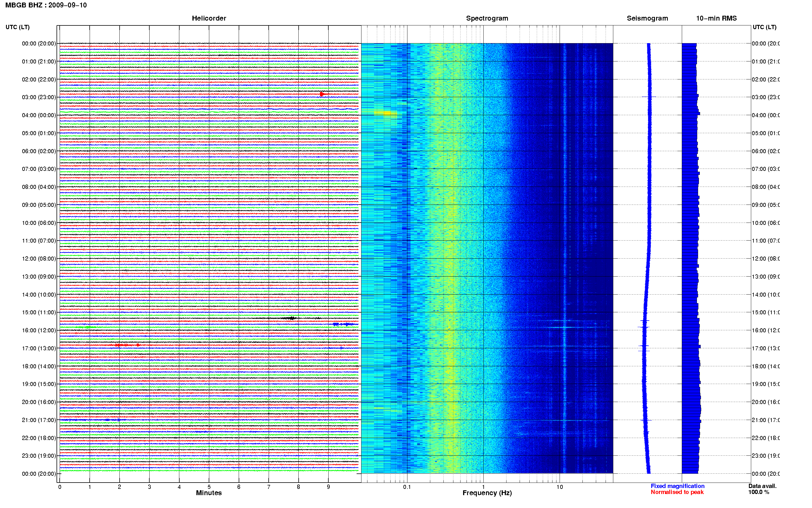Click the left 'UTC (LT)' axis label

tap(17, 27)
